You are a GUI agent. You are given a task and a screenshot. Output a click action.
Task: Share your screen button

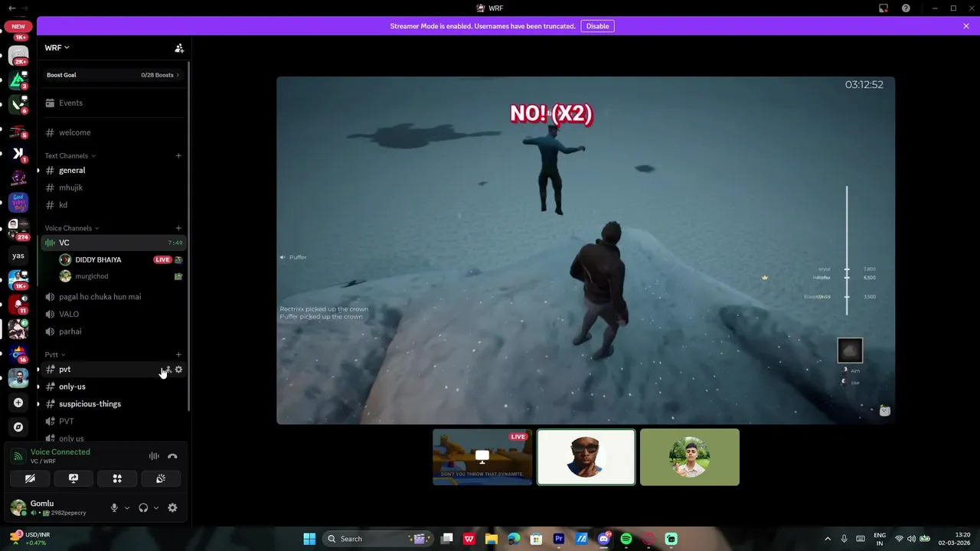point(73,478)
